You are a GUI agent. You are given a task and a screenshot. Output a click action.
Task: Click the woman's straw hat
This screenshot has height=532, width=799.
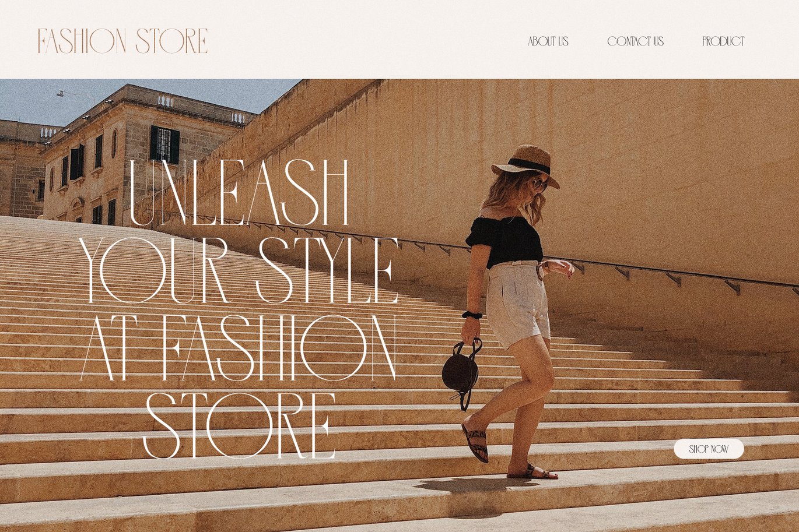pyautogui.click(x=527, y=163)
